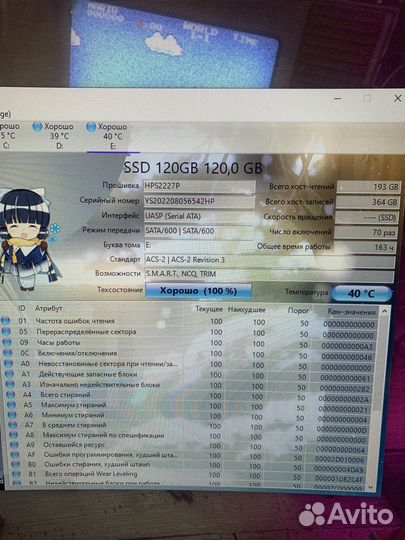Image resolution: width=405 pixels, height=540 pixels.
Task: Click the status icon of attribute AF
Action: pyautogui.click(x=15, y=455)
